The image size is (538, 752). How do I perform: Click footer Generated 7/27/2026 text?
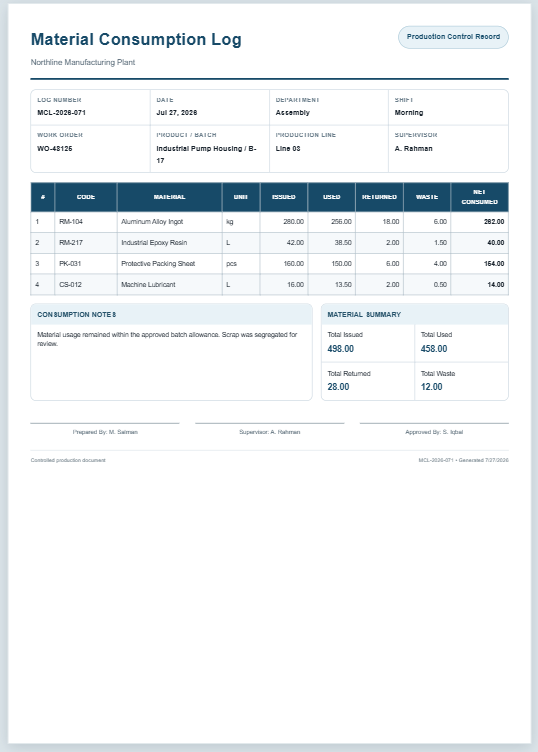[483, 460]
